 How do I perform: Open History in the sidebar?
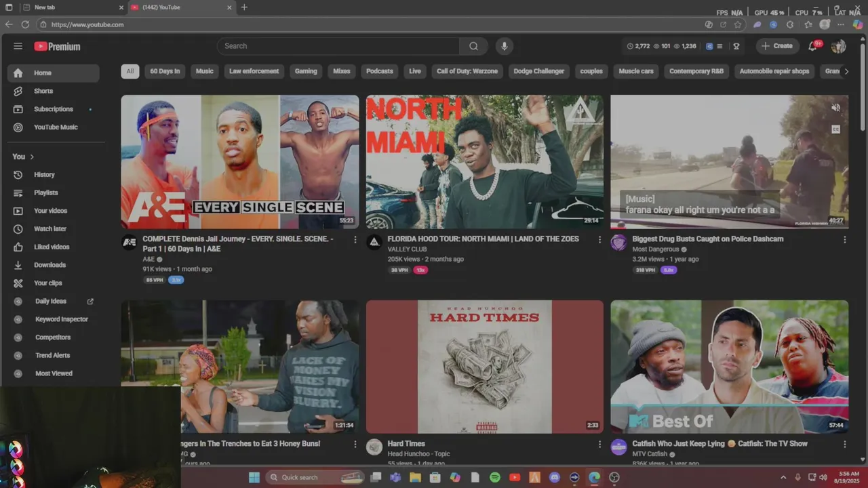click(54, 175)
